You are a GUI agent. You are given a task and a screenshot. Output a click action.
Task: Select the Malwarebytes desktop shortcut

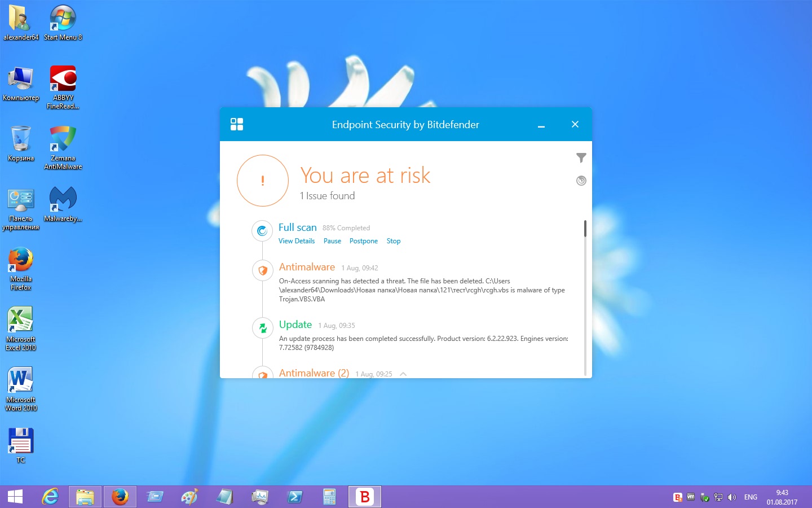click(x=63, y=204)
